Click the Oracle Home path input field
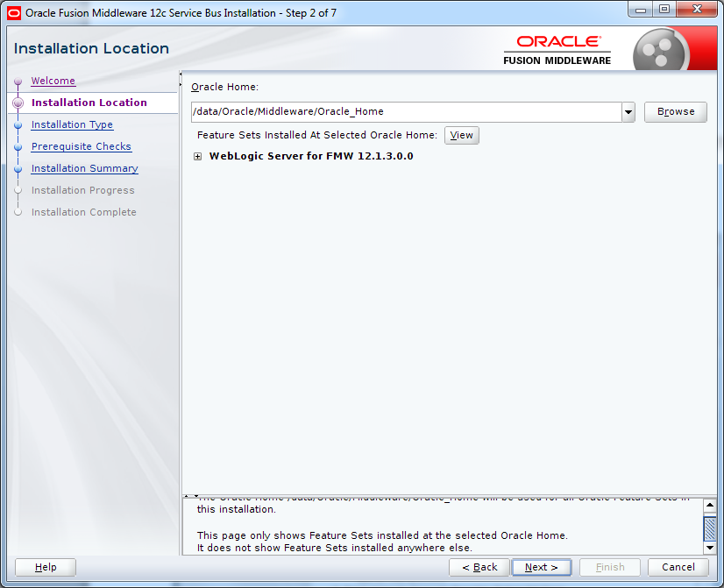The width and height of the screenshot is (724, 588). pos(407,112)
